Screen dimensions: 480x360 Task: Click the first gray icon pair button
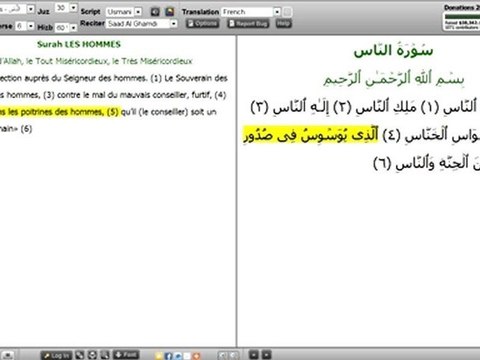click(x=224, y=356)
